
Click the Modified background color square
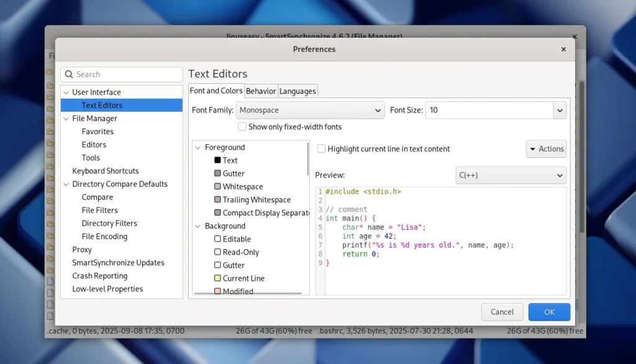click(217, 291)
